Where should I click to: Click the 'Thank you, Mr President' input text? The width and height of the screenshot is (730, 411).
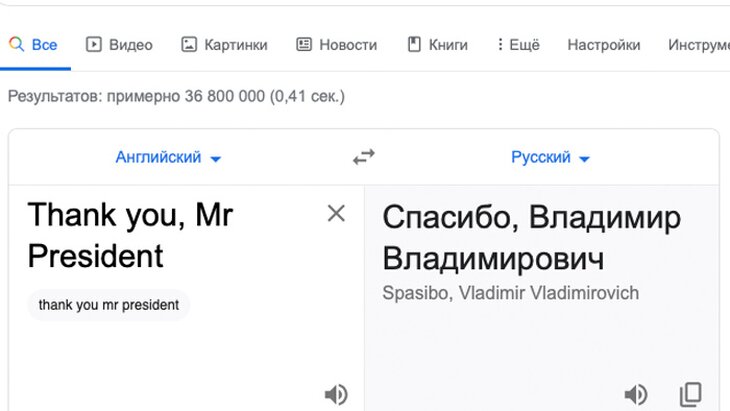click(x=130, y=235)
